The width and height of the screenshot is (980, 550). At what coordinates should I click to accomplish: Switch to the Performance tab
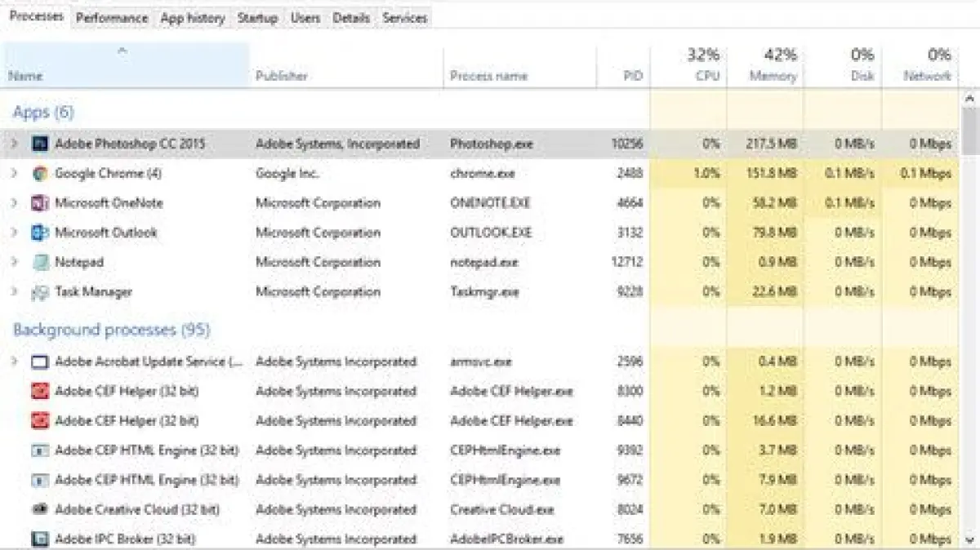(112, 17)
